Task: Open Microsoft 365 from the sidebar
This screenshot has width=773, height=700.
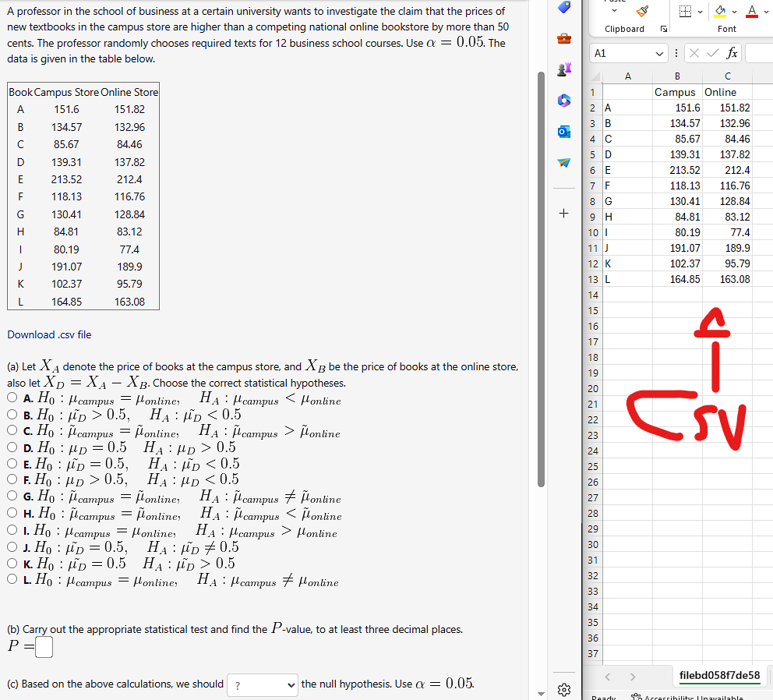Action: [x=564, y=100]
